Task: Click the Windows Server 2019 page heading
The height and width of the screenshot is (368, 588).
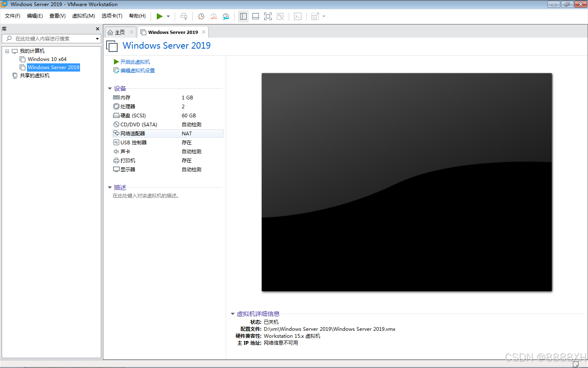Action: click(x=167, y=45)
